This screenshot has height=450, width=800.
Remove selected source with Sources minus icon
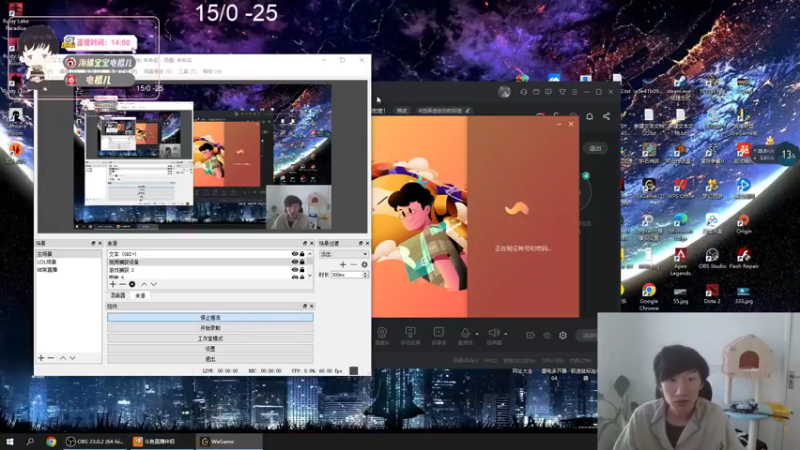(122, 284)
